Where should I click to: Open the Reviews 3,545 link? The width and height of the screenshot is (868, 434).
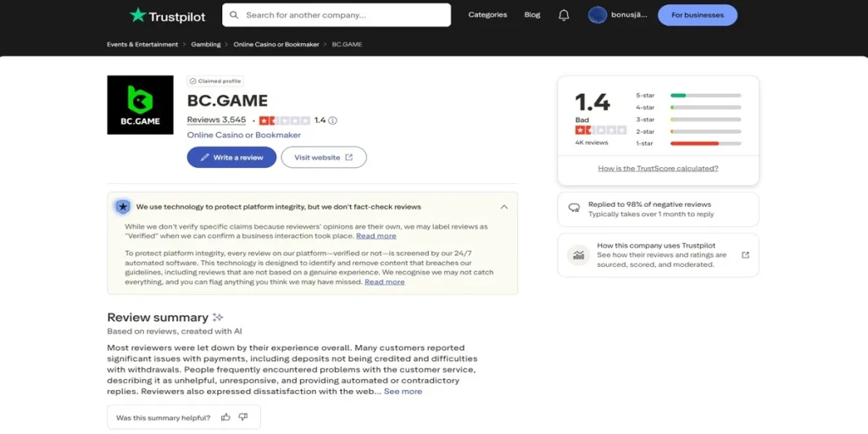[216, 120]
